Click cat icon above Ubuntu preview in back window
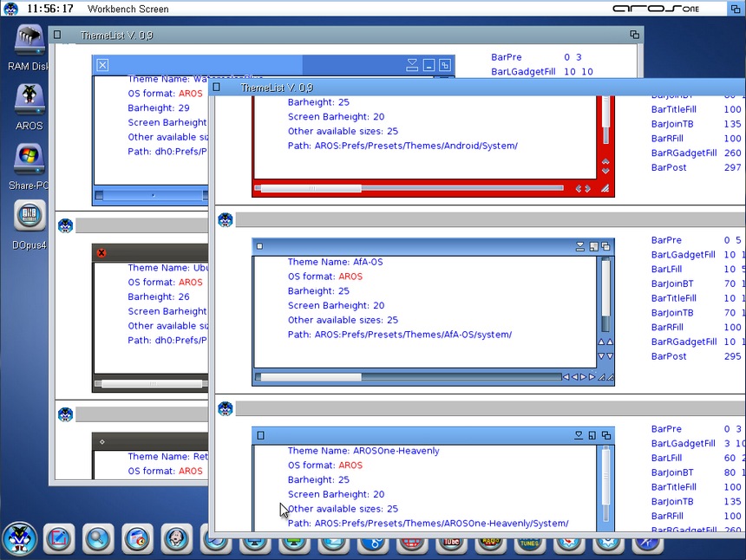Viewport: 746px width, 560px height. (65, 225)
